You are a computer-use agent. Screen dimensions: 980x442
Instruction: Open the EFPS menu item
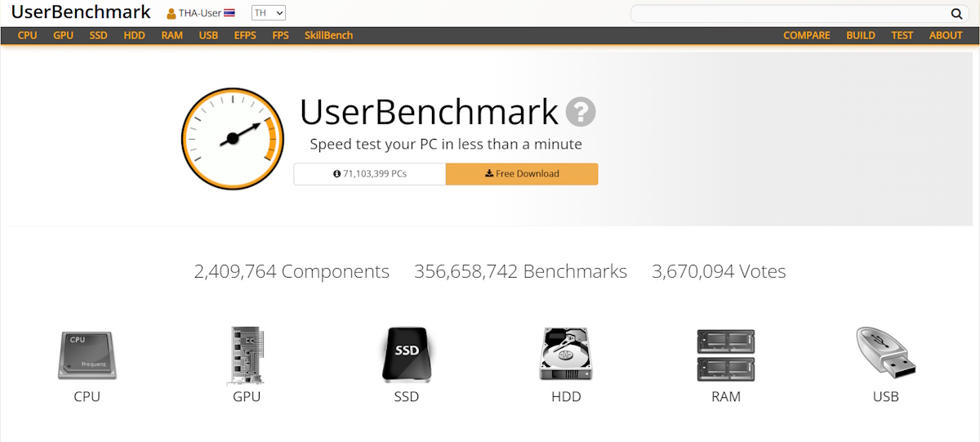click(x=245, y=35)
